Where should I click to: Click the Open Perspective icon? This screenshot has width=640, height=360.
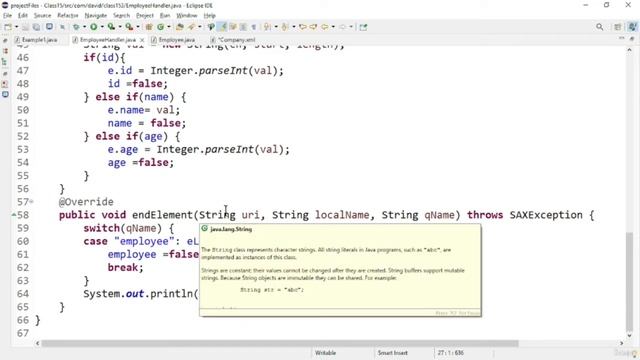[618, 27]
